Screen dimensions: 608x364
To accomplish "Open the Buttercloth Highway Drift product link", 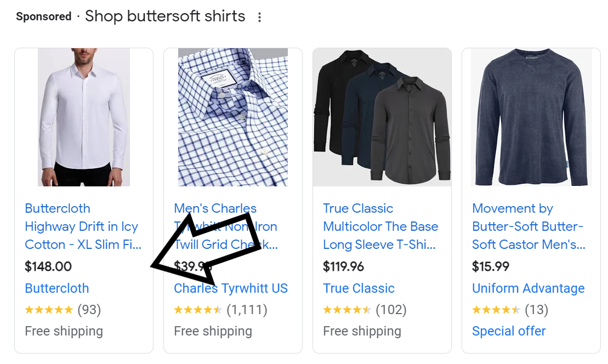I will [81, 226].
